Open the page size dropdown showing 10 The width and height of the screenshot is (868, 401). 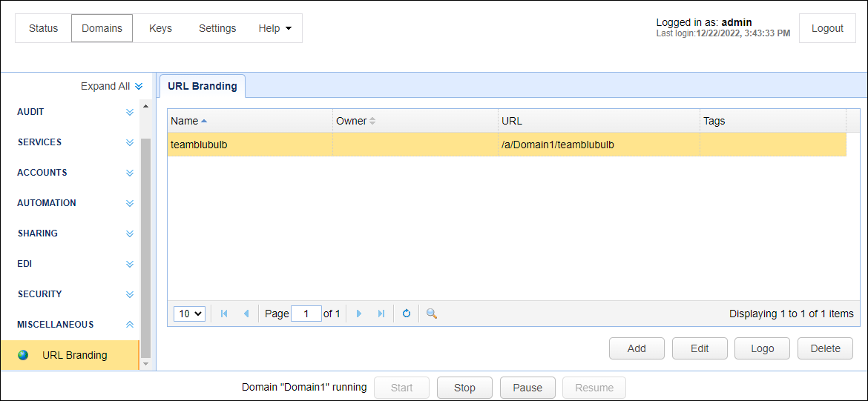tap(189, 314)
